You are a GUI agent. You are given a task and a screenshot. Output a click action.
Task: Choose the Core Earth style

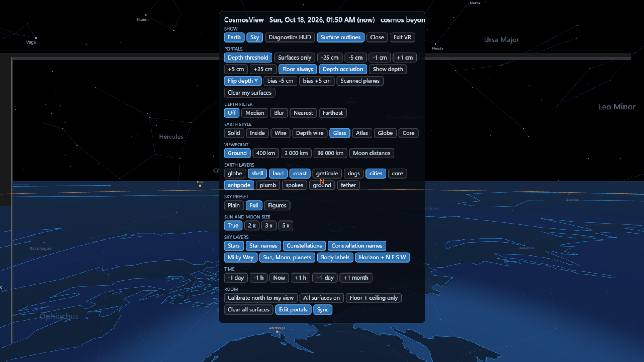(408, 133)
